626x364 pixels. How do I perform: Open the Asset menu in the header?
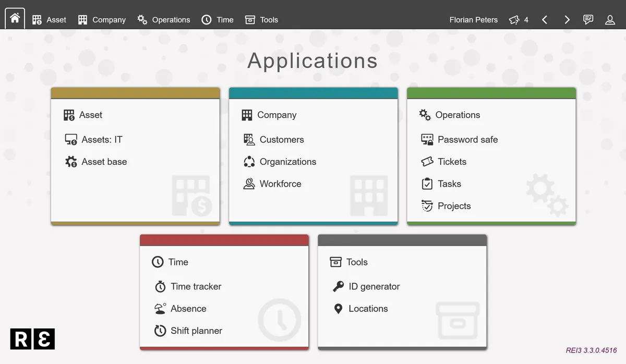click(x=49, y=20)
